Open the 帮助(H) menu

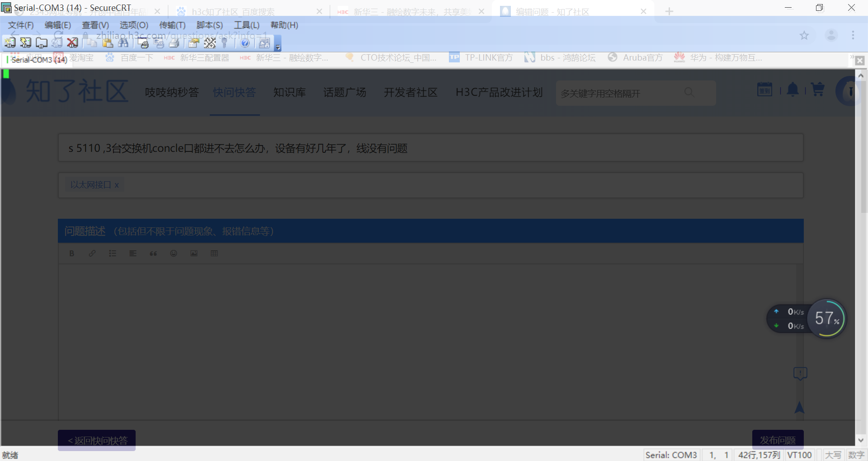point(284,25)
